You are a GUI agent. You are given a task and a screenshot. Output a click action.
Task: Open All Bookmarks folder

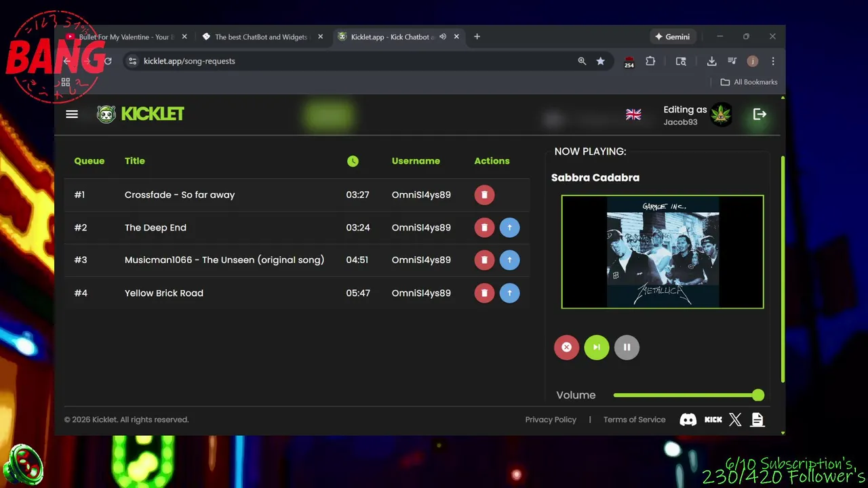click(749, 82)
